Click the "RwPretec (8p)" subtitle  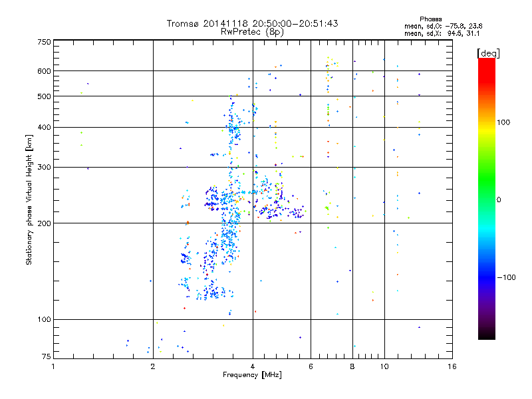pyautogui.click(x=252, y=32)
